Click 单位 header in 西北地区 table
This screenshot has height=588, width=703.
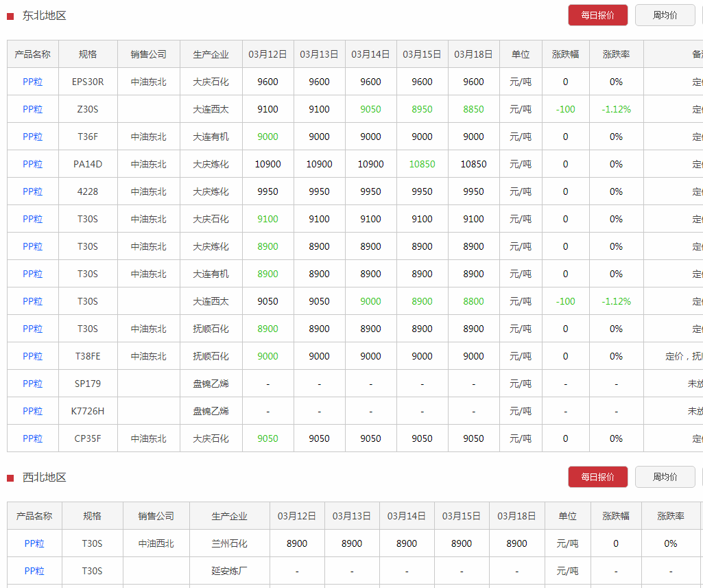(568, 516)
